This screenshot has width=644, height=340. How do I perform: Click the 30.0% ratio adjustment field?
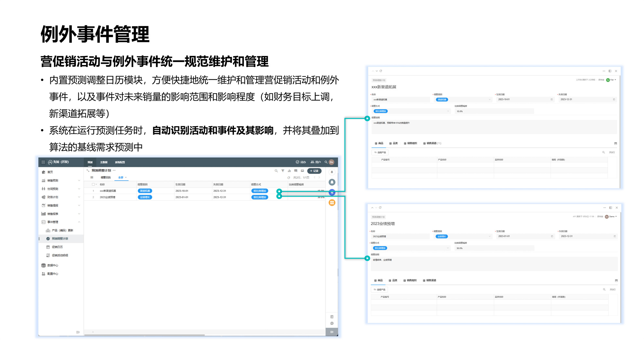494,248
